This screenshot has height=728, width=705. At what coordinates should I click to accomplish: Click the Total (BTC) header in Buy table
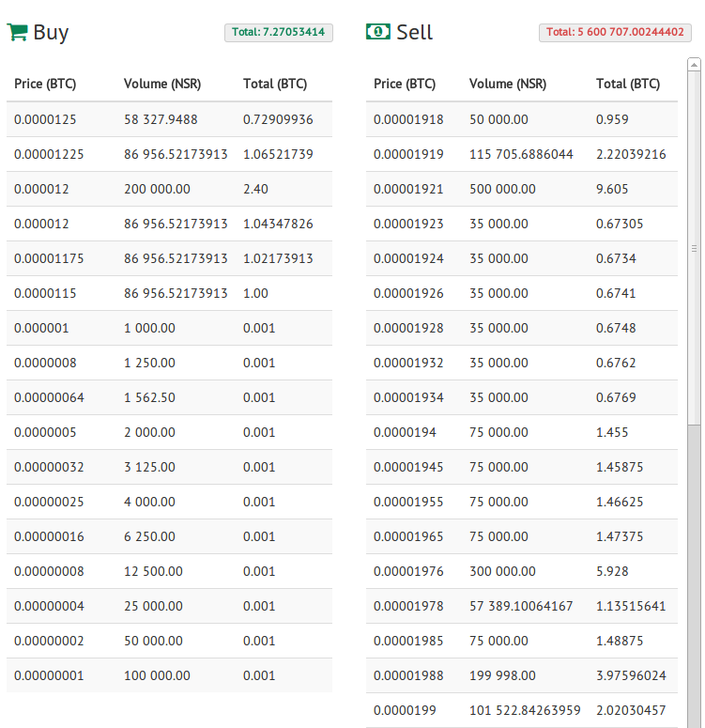pos(275,84)
